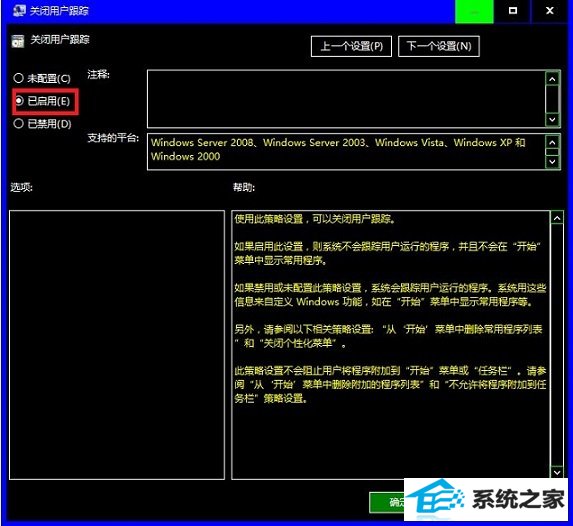The image size is (573, 526).
Task: Click up arrow of 注释 comment scrollbar
Action: pyautogui.click(x=552, y=79)
